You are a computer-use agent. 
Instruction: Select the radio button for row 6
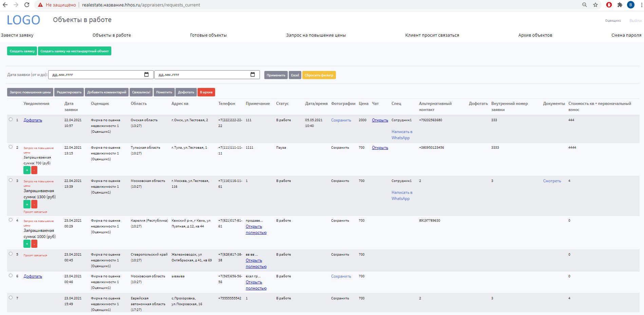[x=11, y=276]
